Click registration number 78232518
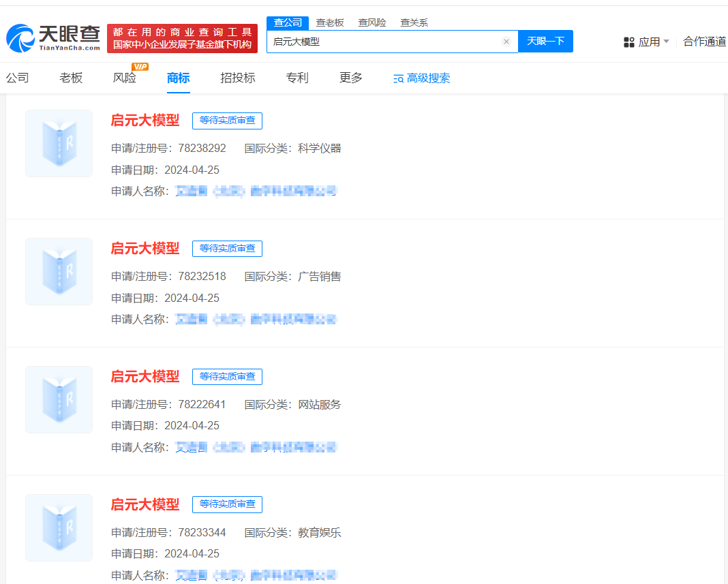Viewport: 728px width, 584px height. [x=202, y=277]
